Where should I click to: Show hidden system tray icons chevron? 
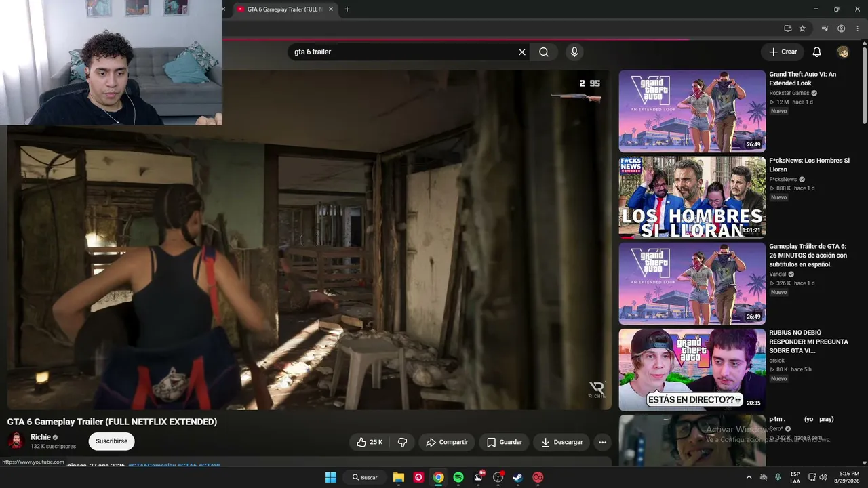[x=749, y=477]
